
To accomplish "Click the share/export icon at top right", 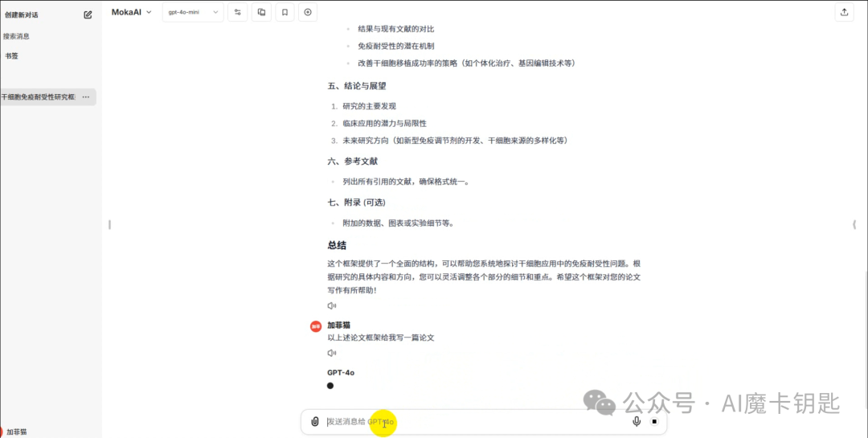I will [844, 12].
